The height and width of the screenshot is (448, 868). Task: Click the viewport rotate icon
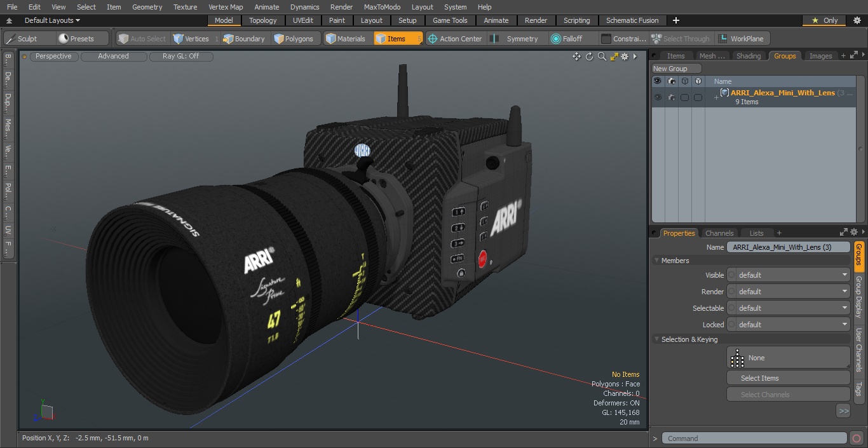pos(589,57)
